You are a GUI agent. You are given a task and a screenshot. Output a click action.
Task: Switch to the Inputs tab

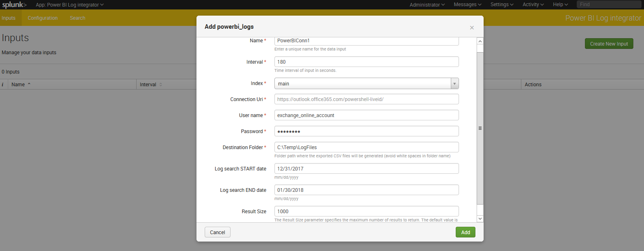(8, 18)
